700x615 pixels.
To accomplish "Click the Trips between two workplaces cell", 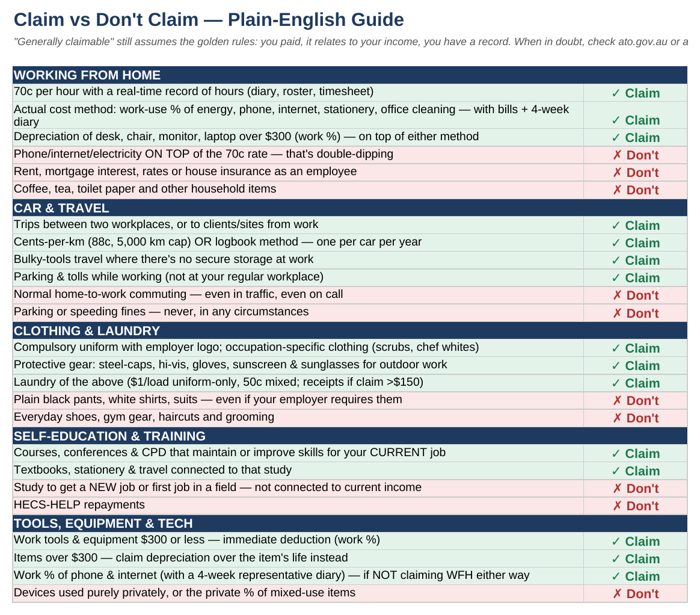I will [x=298, y=225].
